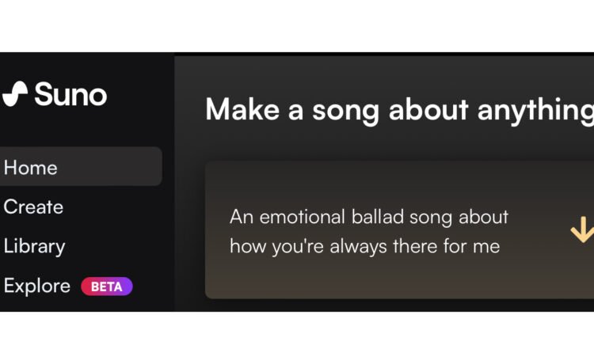Click the prompt line "An emotional ballad song about"
Viewport: 594px width, 364px height.
click(x=369, y=217)
